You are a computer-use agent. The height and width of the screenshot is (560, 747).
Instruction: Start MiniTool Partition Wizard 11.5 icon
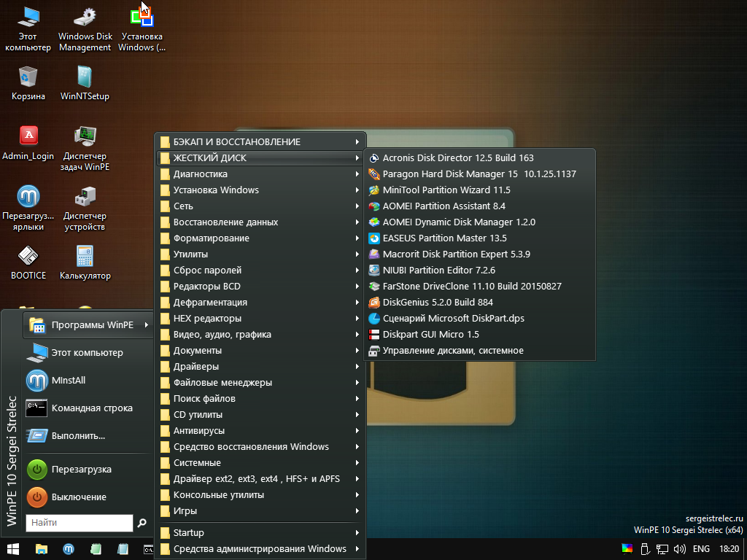coord(374,190)
